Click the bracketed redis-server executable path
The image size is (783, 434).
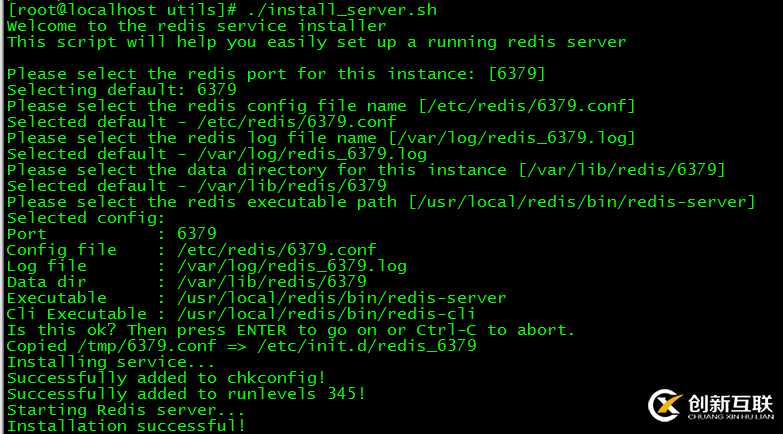pos(582,202)
